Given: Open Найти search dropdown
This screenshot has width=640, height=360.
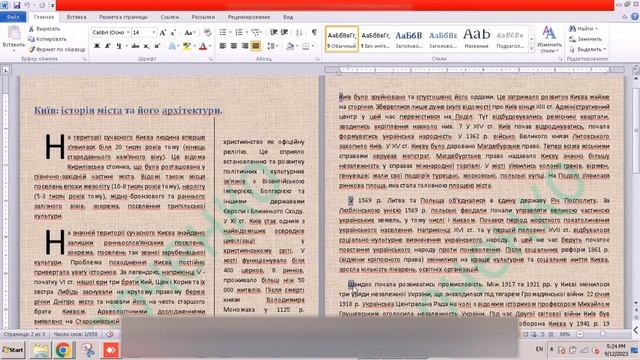Looking at the screenshot, I should point(584,29).
